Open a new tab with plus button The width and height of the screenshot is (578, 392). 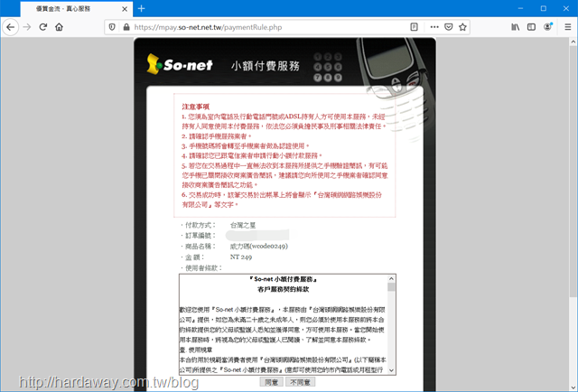click(x=141, y=8)
